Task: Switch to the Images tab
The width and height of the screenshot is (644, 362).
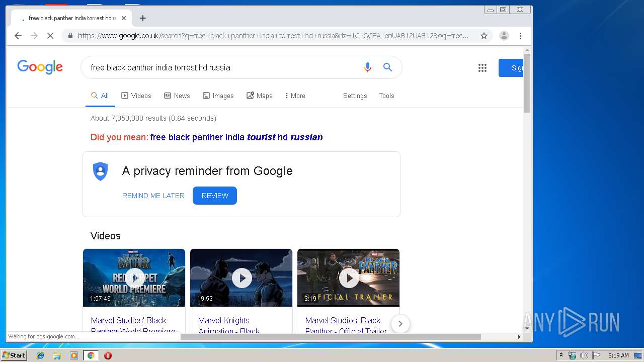Action: [x=218, y=96]
